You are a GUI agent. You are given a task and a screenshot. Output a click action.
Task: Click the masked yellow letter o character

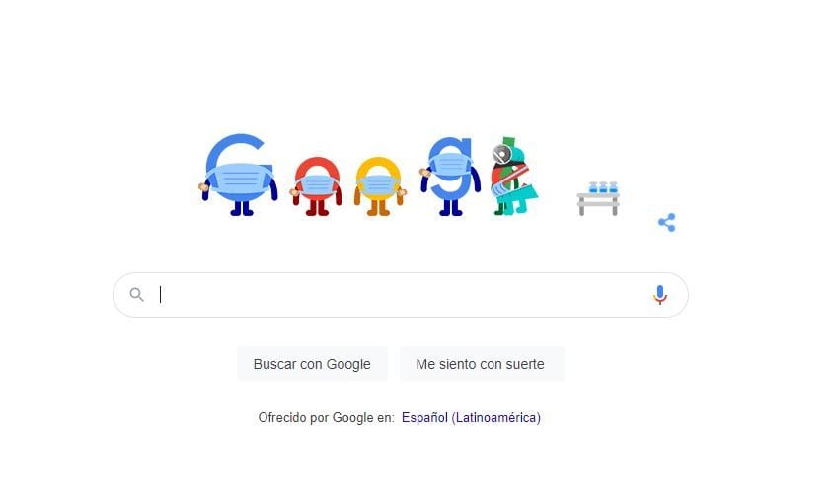[x=379, y=186]
